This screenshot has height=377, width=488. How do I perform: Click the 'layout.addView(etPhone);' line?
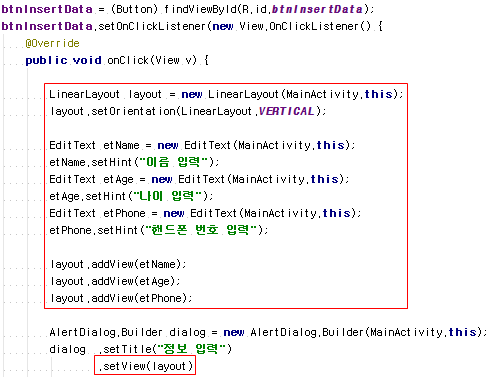tap(121, 298)
